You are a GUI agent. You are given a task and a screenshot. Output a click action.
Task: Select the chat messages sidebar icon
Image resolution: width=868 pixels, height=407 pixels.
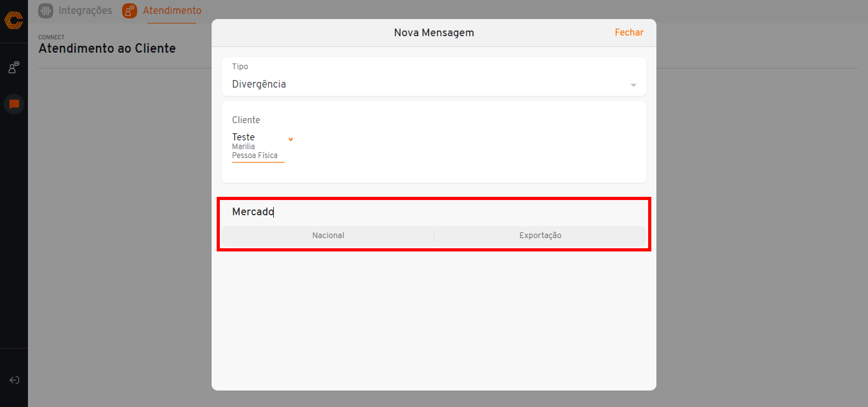tap(14, 104)
